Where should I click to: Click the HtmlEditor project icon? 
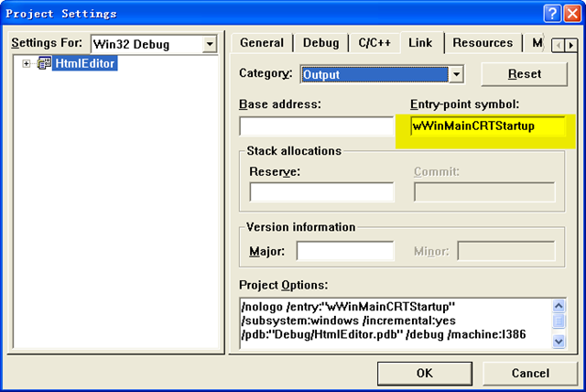(44, 63)
